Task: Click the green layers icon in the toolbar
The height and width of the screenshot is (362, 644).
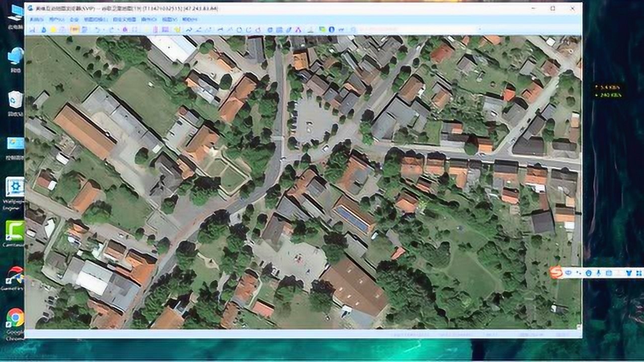Action: [322, 30]
